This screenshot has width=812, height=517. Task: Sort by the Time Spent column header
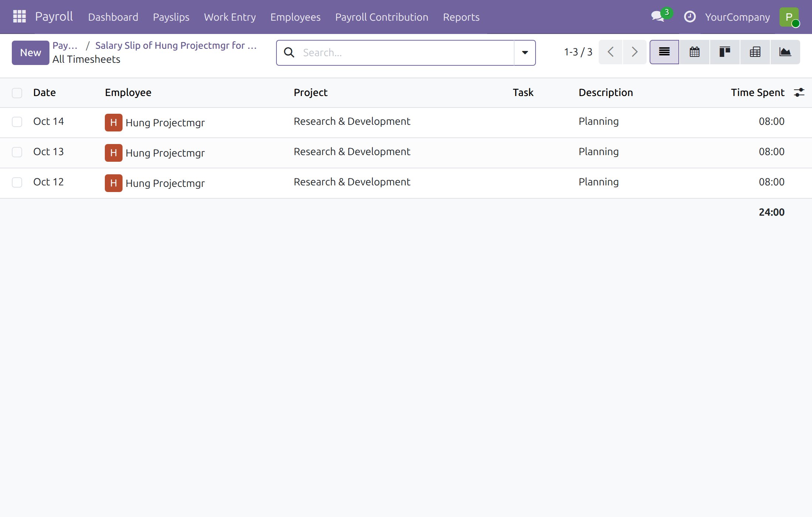click(x=757, y=92)
